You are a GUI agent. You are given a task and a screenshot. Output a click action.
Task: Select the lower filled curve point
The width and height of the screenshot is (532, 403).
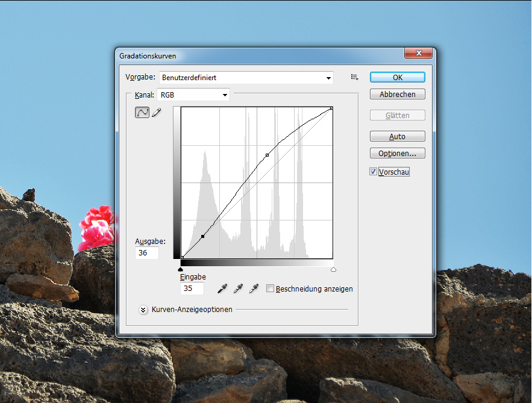coord(203,236)
